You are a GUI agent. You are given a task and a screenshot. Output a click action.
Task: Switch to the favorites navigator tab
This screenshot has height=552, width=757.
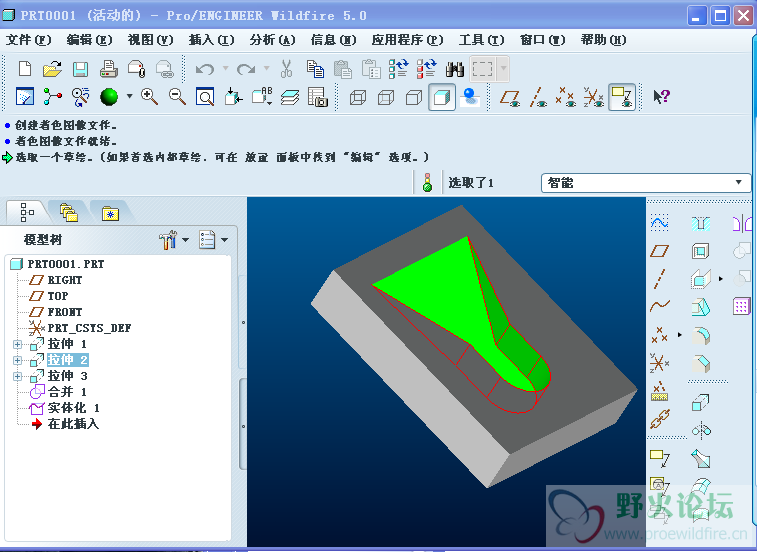pyautogui.click(x=111, y=212)
